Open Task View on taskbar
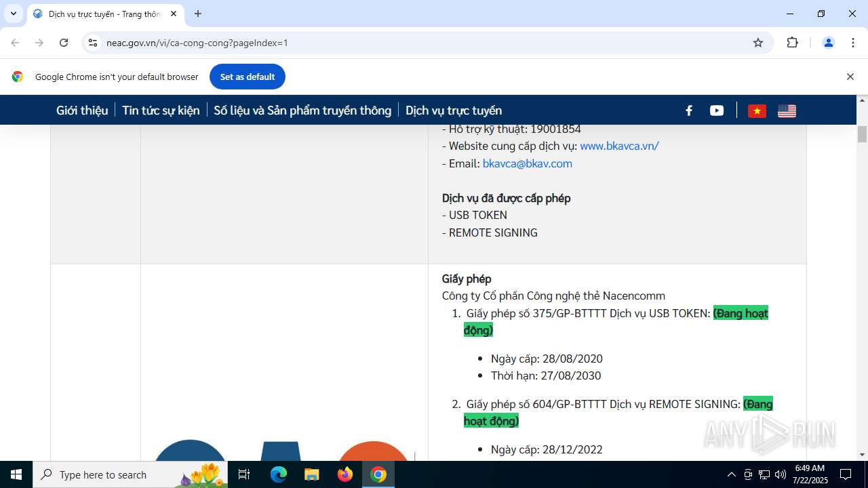The width and height of the screenshot is (868, 488). [x=245, y=474]
